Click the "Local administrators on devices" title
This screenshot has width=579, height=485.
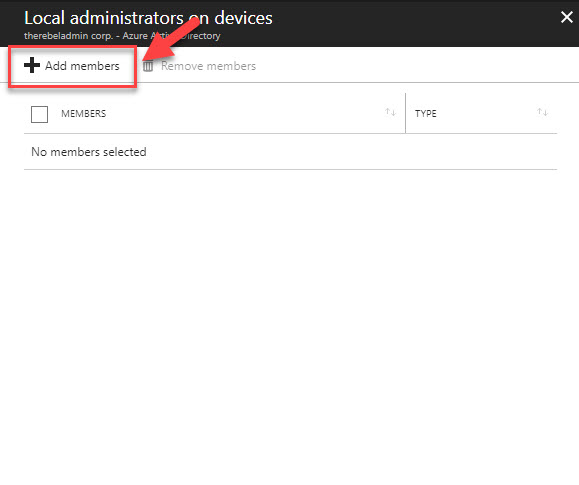tap(148, 18)
